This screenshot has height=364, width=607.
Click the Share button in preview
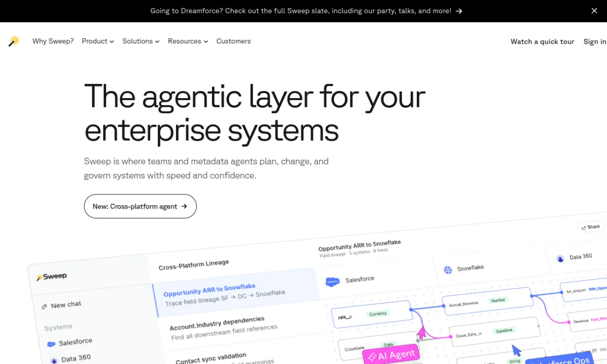click(591, 227)
